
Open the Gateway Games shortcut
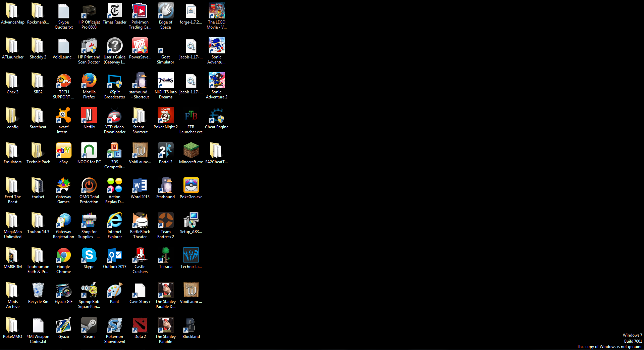click(64, 186)
